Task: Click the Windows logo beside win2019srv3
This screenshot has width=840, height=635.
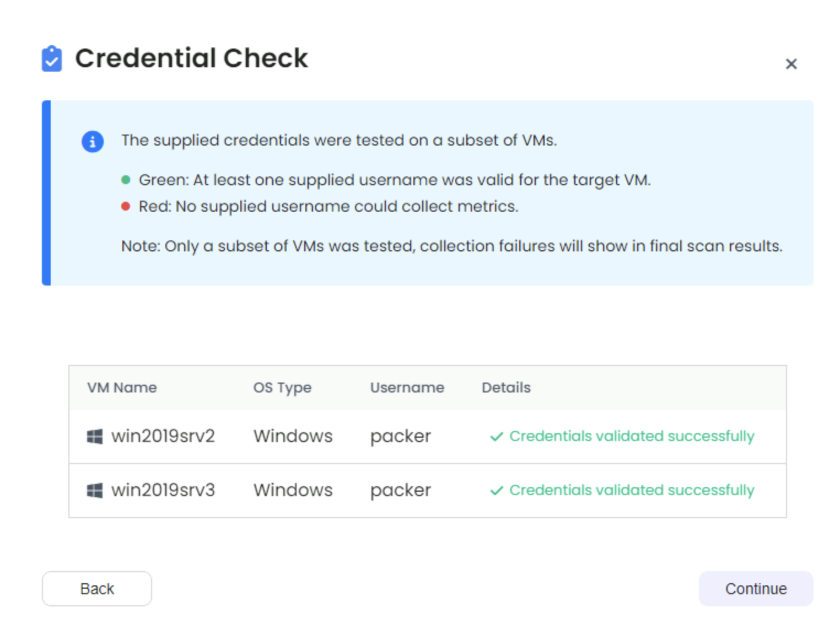Action: click(x=95, y=491)
